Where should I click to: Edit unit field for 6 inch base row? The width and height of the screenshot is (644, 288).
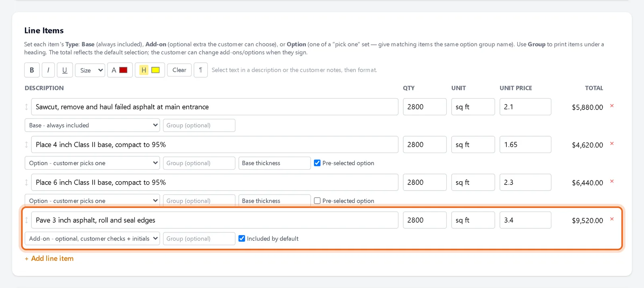[x=473, y=182]
